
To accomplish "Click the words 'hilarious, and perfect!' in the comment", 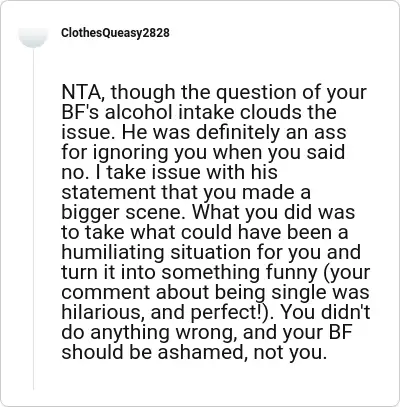I will [x=167, y=312].
